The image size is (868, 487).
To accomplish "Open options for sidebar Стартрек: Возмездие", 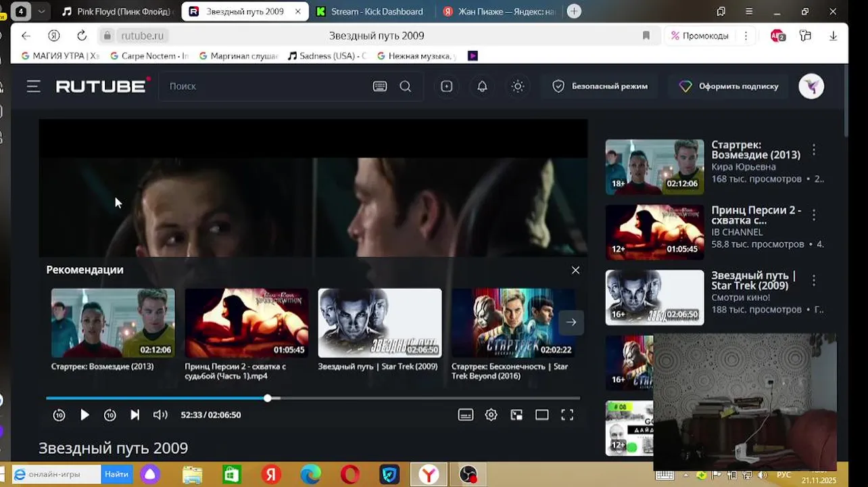I will 814,149.
